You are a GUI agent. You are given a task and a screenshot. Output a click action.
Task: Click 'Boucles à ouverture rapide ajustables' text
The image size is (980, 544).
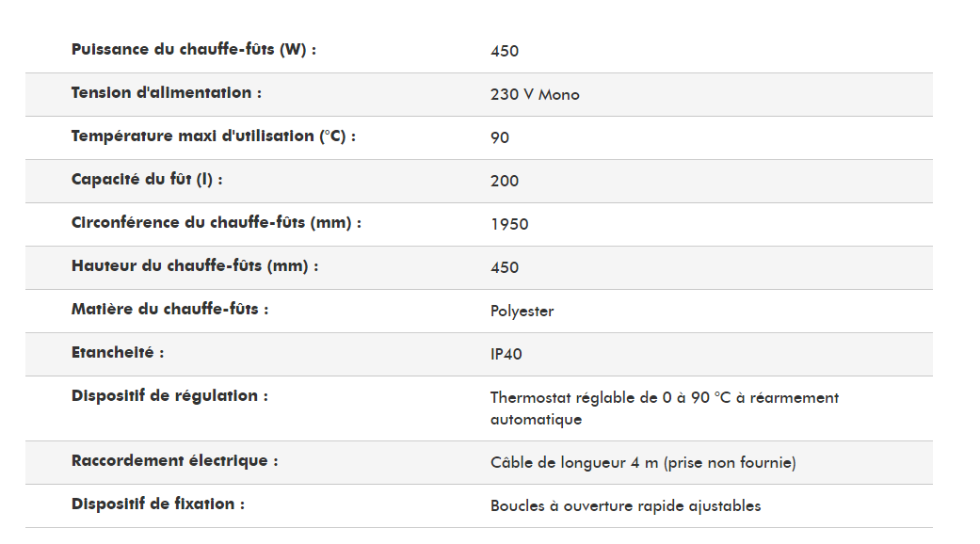click(x=625, y=505)
